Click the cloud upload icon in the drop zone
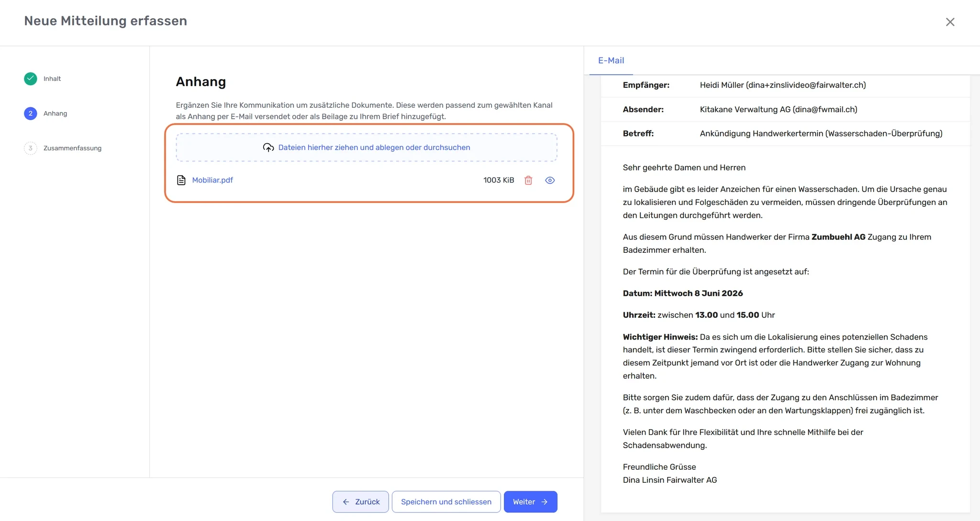The width and height of the screenshot is (980, 521). pyautogui.click(x=268, y=147)
